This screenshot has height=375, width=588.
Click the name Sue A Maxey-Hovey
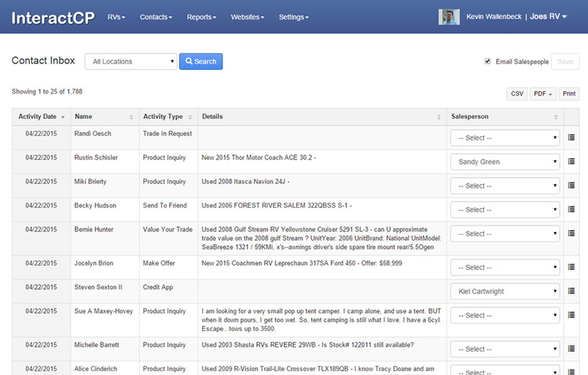click(103, 311)
